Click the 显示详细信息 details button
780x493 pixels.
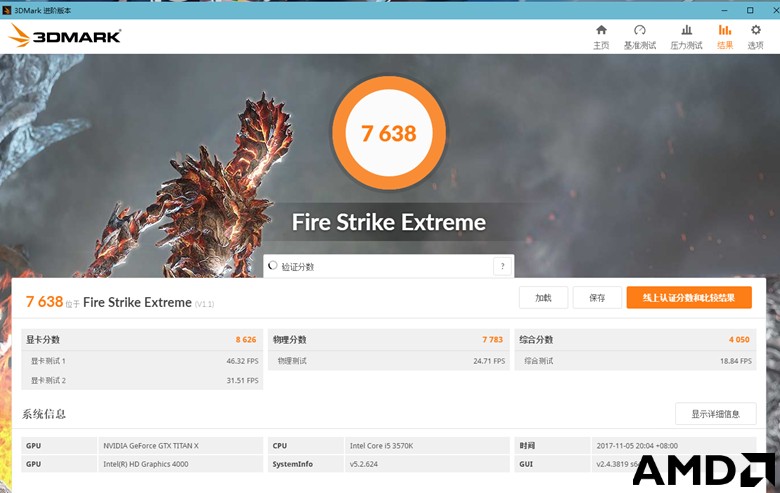tap(715, 414)
